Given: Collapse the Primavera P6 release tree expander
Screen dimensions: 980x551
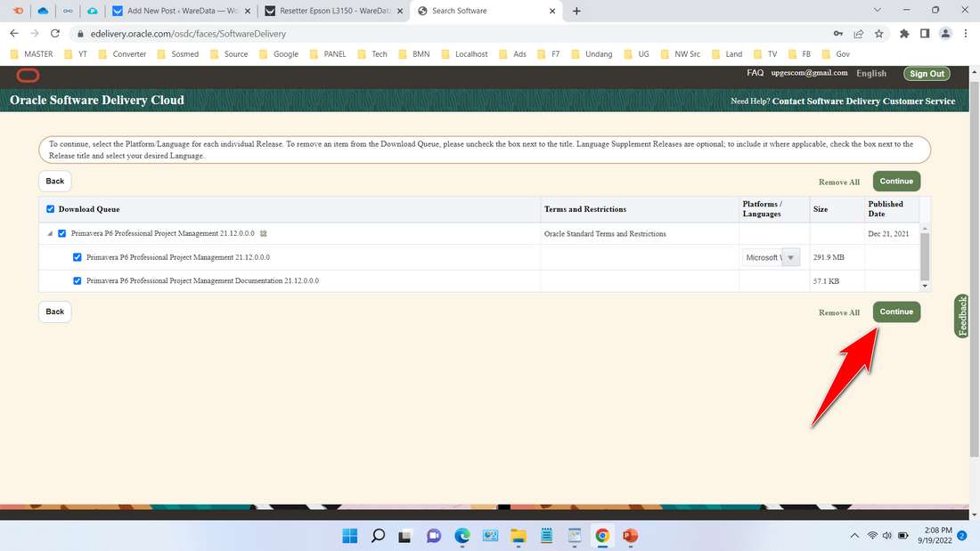Looking at the screenshot, I should [x=50, y=233].
